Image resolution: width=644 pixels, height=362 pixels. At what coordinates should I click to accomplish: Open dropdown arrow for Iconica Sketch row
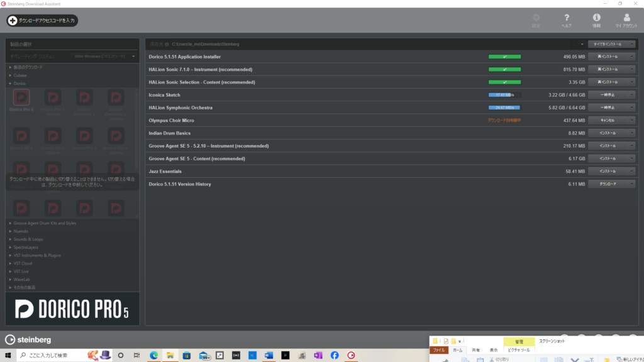[631, 95]
